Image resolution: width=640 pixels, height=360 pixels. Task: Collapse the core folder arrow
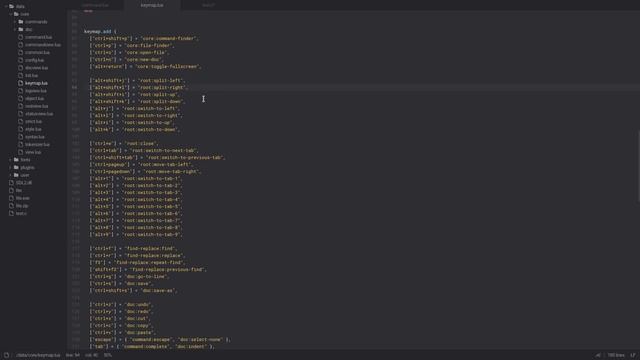(11, 14)
